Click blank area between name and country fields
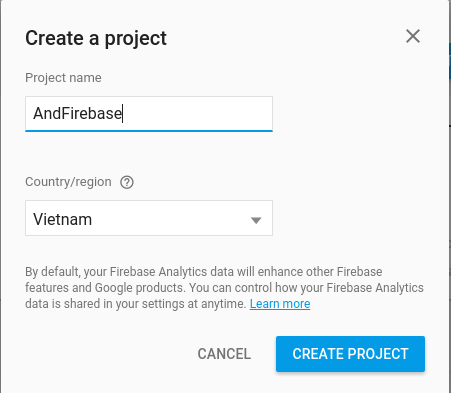Viewport: 451px width, 393px height. [149, 153]
